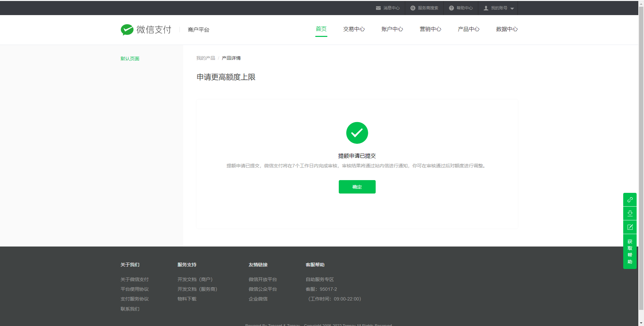Open 微信开放平台 footer link
This screenshot has height=326, width=644.
click(263, 279)
